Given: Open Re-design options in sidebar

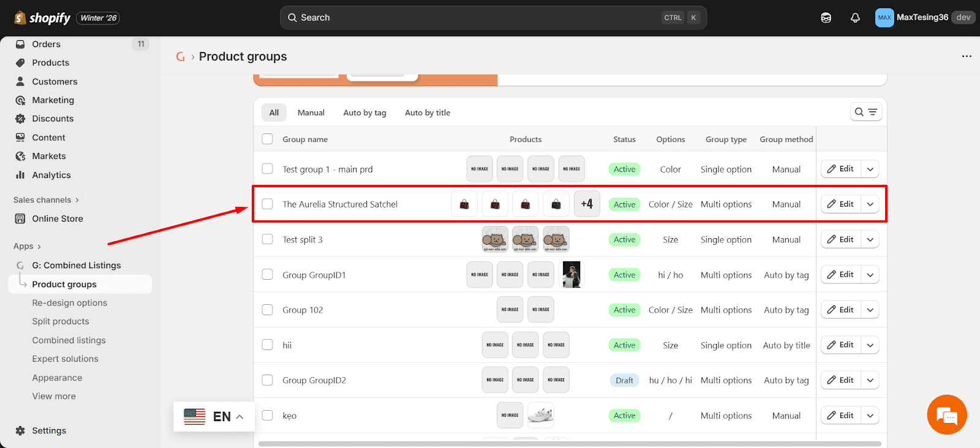Looking at the screenshot, I should point(70,303).
